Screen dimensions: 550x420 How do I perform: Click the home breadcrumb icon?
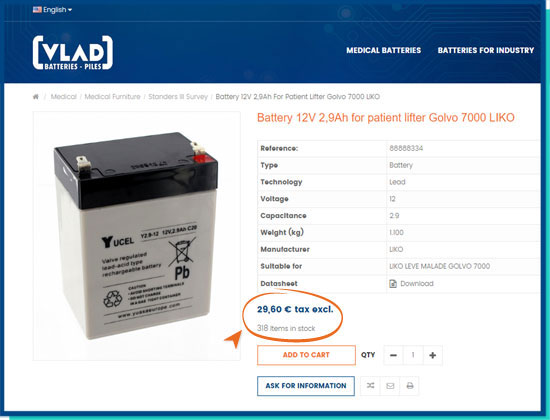point(35,96)
